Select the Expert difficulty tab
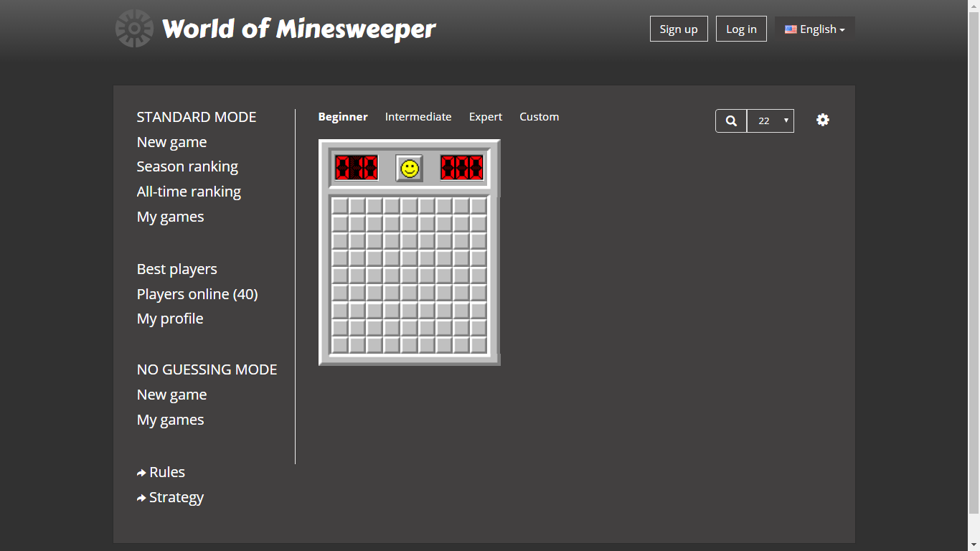 (485, 116)
